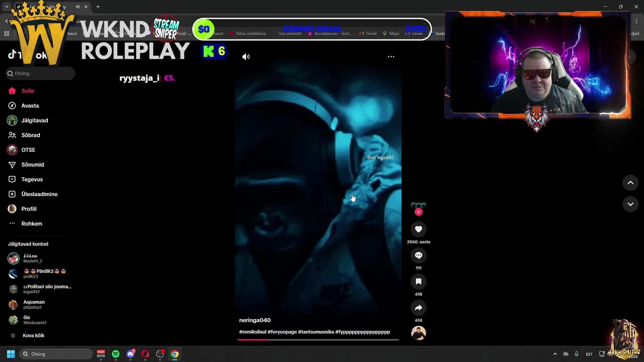Image resolution: width=644 pixels, height=362 pixels.
Task: Open microphone icon in system tray
Action: 577,354
